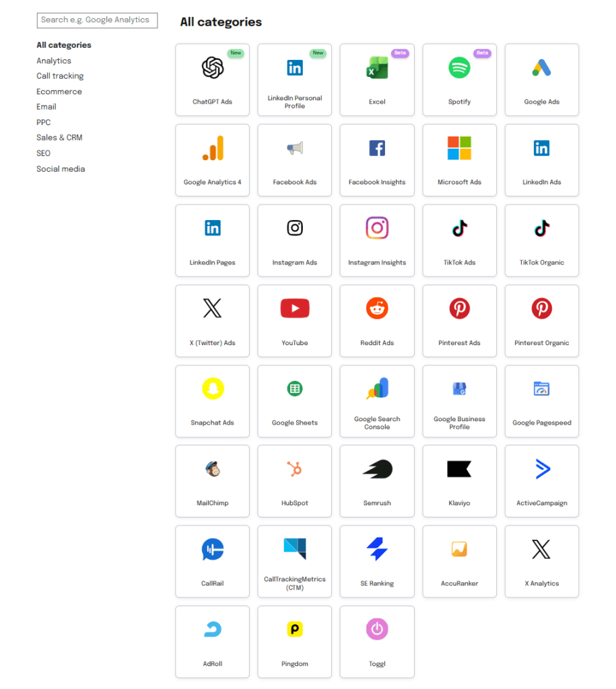616x689 pixels.
Task: Select the HubSpot sprocket icon
Action: (x=295, y=469)
